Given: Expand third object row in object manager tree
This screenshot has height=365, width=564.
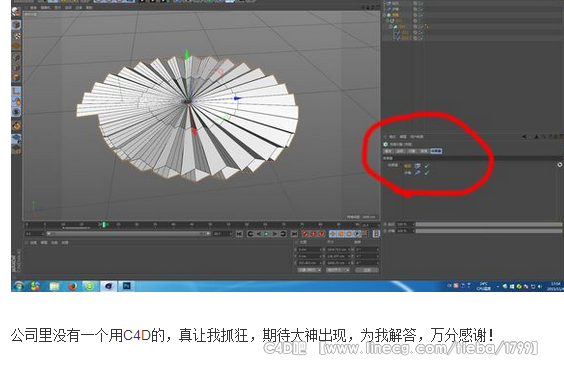Looking at the screenshot, I should coord(385,15).
